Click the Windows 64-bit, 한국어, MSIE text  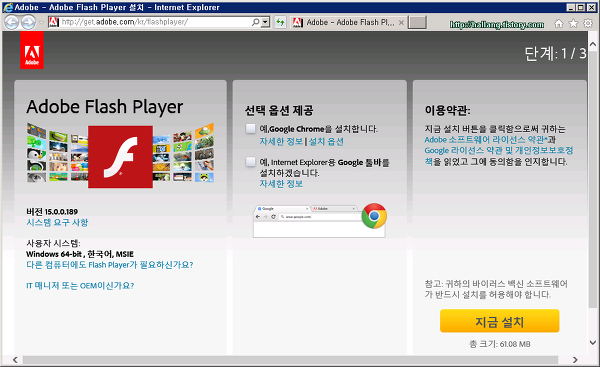(80, 254)
